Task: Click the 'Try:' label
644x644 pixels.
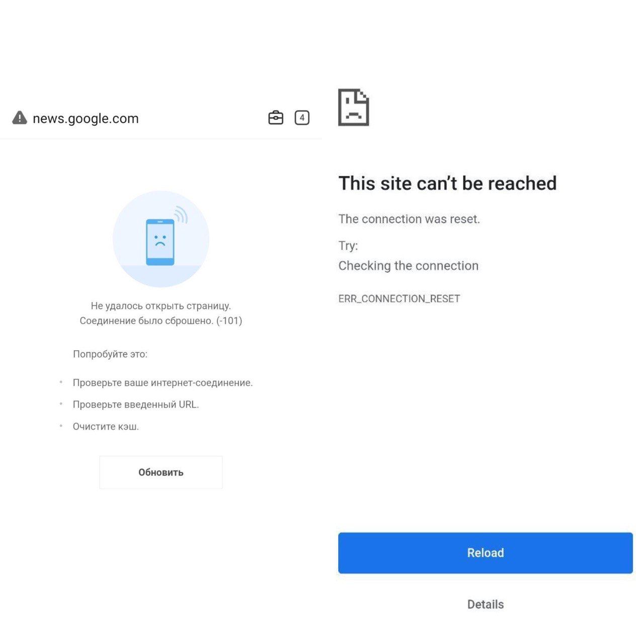Action: point(348,246)
